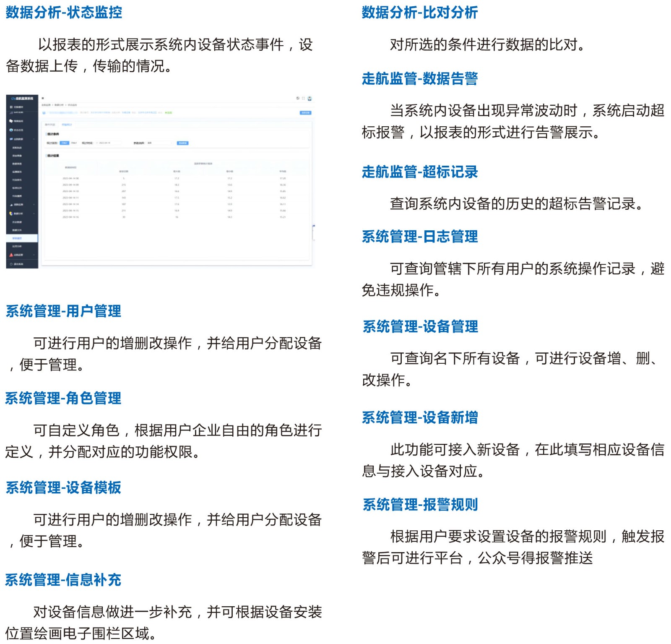Click the 系统管理-用户管理 heading
Viewport: 671px width, 644px height.
point(63,311)
